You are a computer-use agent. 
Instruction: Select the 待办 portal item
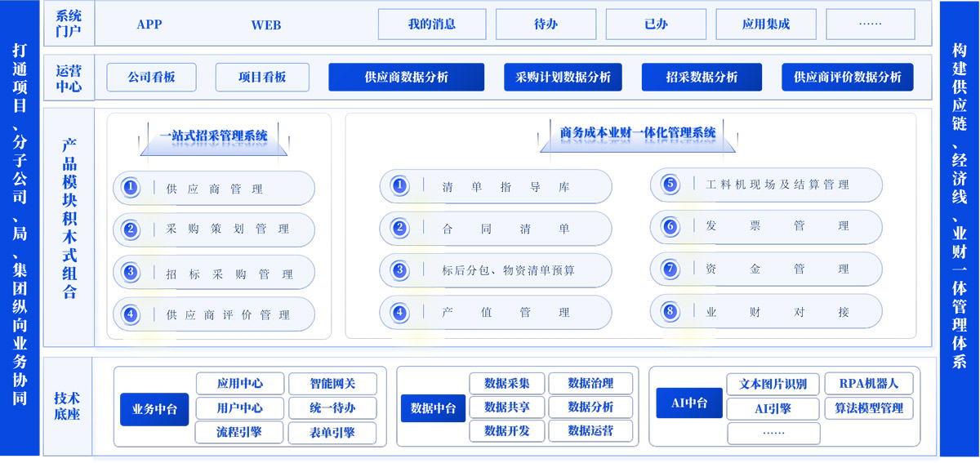546,24
